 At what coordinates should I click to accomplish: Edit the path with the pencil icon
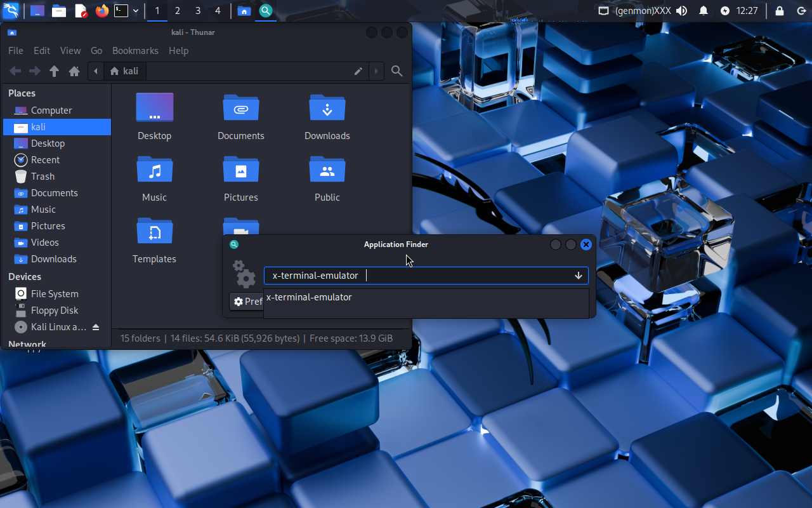pyautogui.click(x=358, y=71)
